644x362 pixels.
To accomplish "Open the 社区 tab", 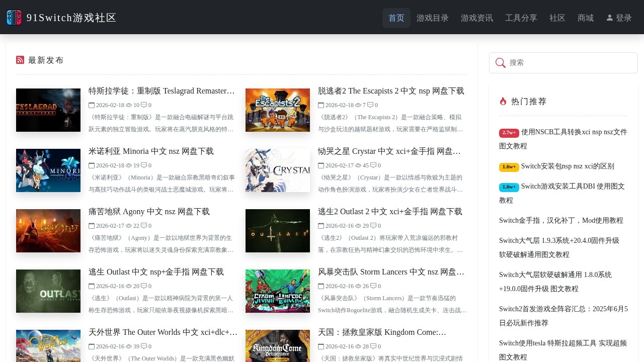I will point(557,18).
